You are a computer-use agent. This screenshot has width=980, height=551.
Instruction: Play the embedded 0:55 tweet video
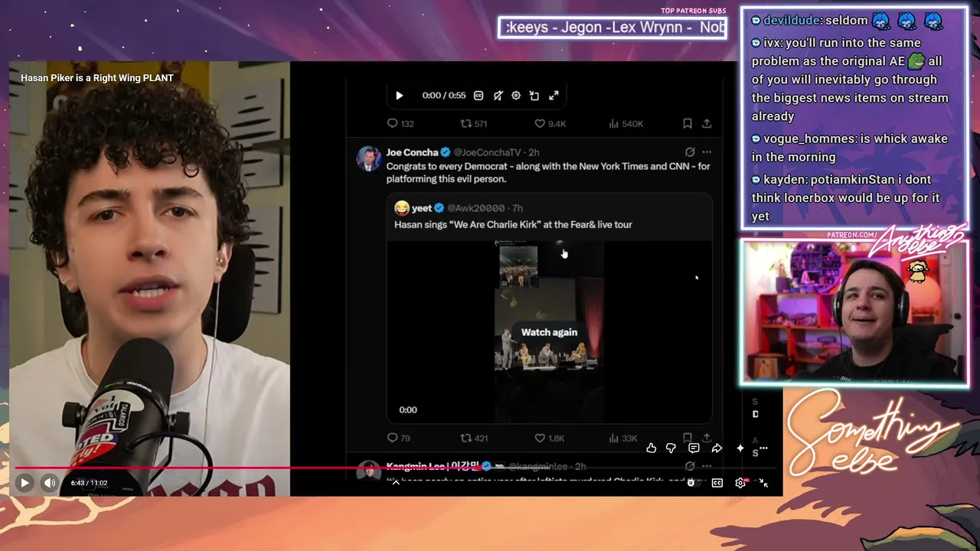click(399, 96)
